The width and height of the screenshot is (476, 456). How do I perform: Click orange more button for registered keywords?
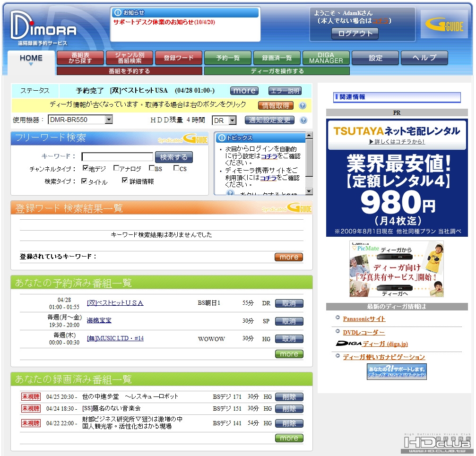(x=289, y=257)
